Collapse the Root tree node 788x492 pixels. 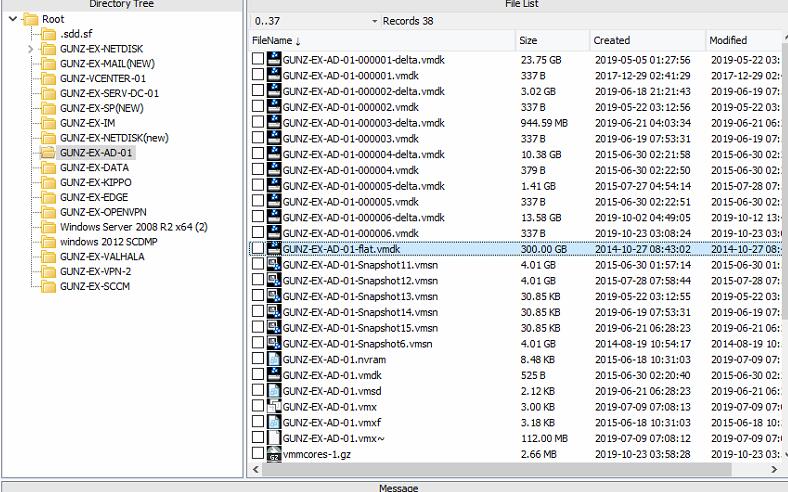11,19
